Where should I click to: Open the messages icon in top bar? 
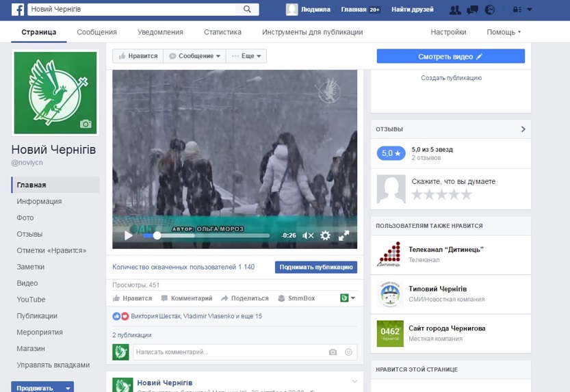(x=472, y=10)
